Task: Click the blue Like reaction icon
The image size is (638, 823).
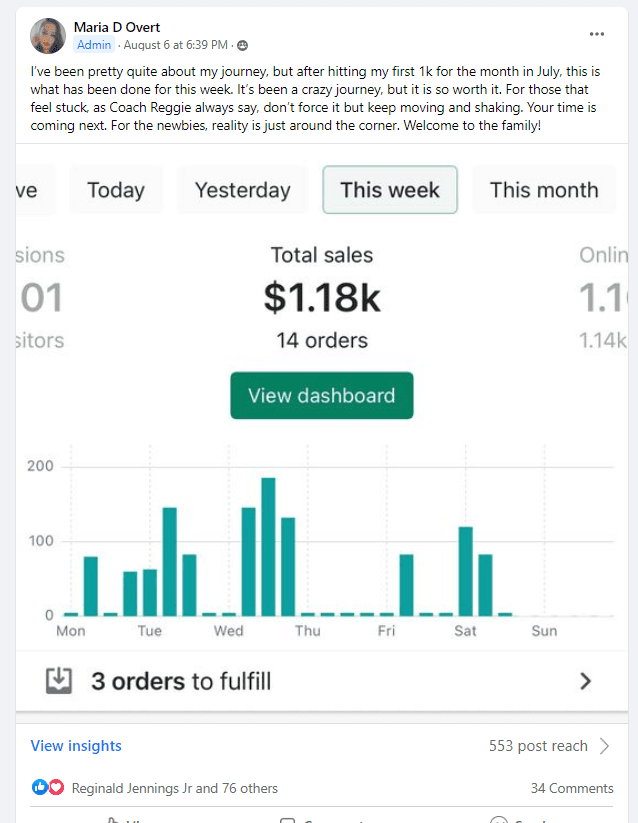Action: tap(40, 788)
